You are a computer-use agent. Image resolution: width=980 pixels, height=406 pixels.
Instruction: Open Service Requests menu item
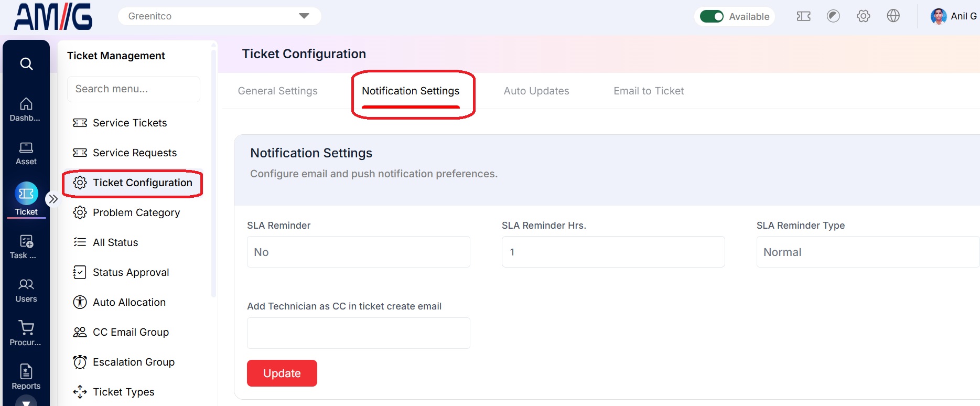pos(135,153)
